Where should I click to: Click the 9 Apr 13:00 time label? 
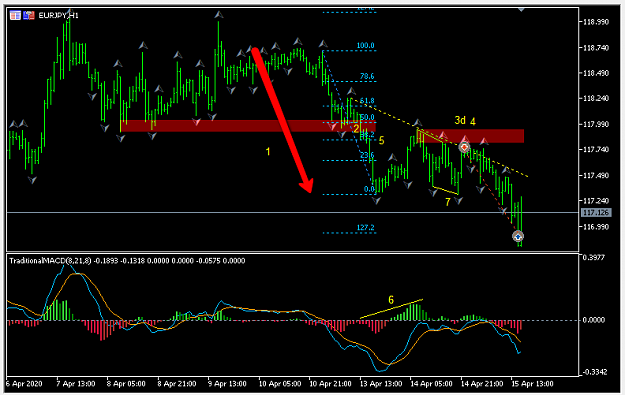227,384
